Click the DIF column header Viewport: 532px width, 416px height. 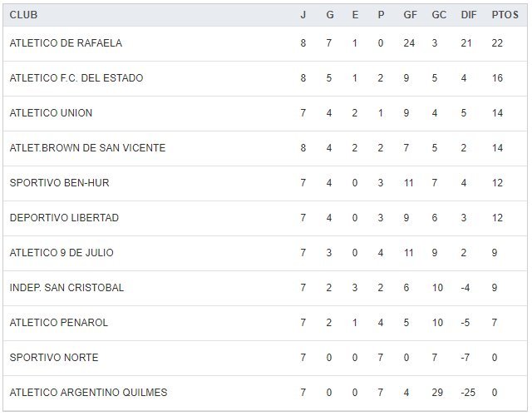468,15
